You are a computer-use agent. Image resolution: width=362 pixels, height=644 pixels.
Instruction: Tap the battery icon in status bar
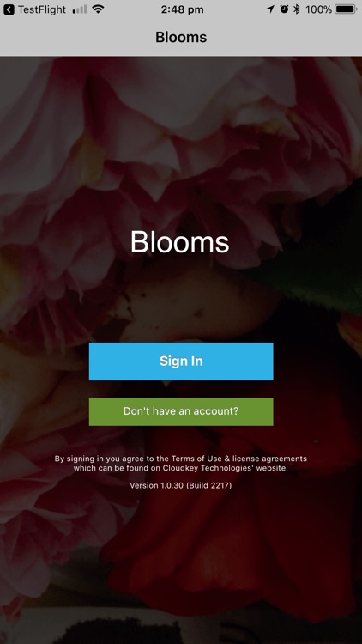[346, 9]
